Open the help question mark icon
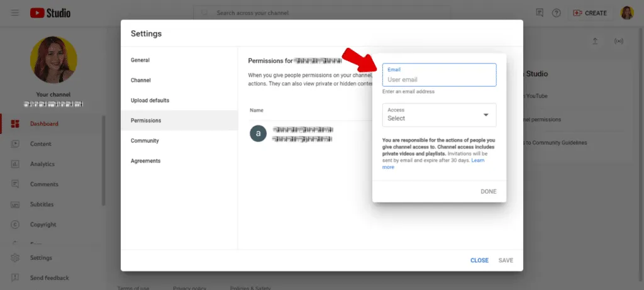The height and width of the screenshot is (290, 644). point(556,13)
